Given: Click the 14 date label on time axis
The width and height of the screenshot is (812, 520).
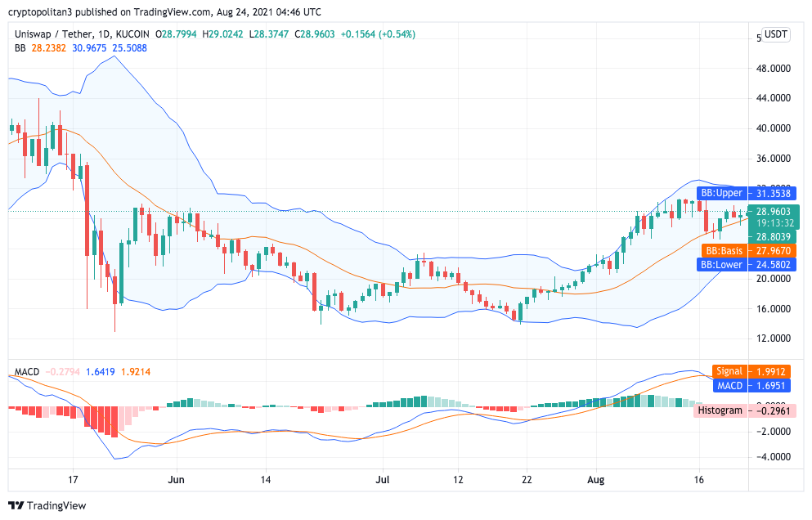Looking at the screenshot, I should point(266,480).
